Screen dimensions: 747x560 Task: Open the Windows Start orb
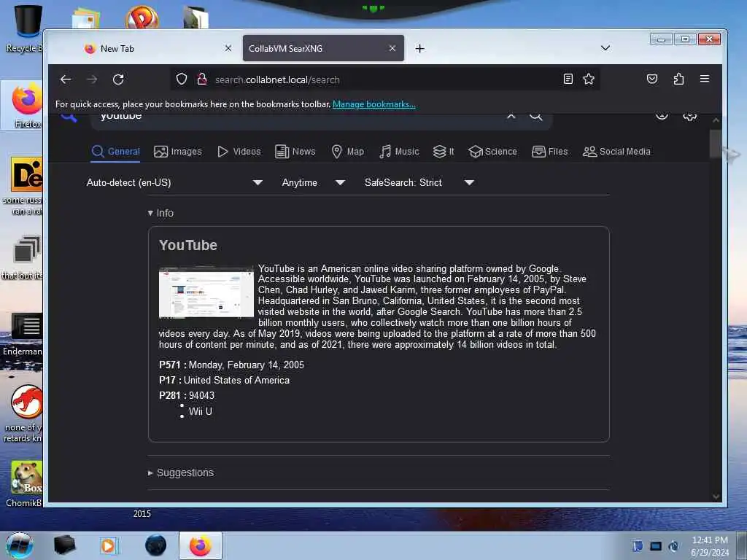click(20, 545)
